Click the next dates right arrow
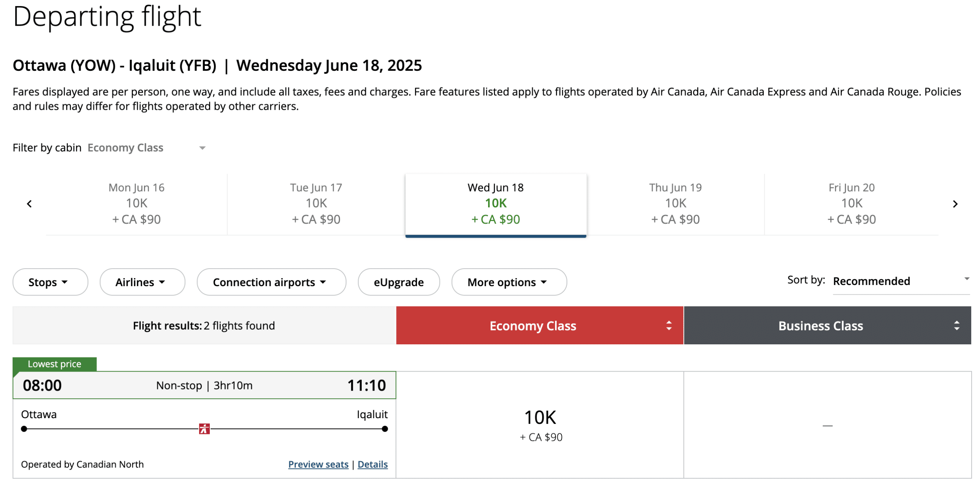This screenshot has height=484, width=980. pos(955,204)
